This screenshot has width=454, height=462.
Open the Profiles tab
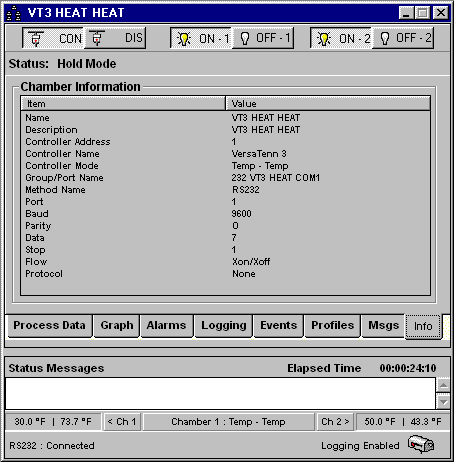tap(332, 326)
